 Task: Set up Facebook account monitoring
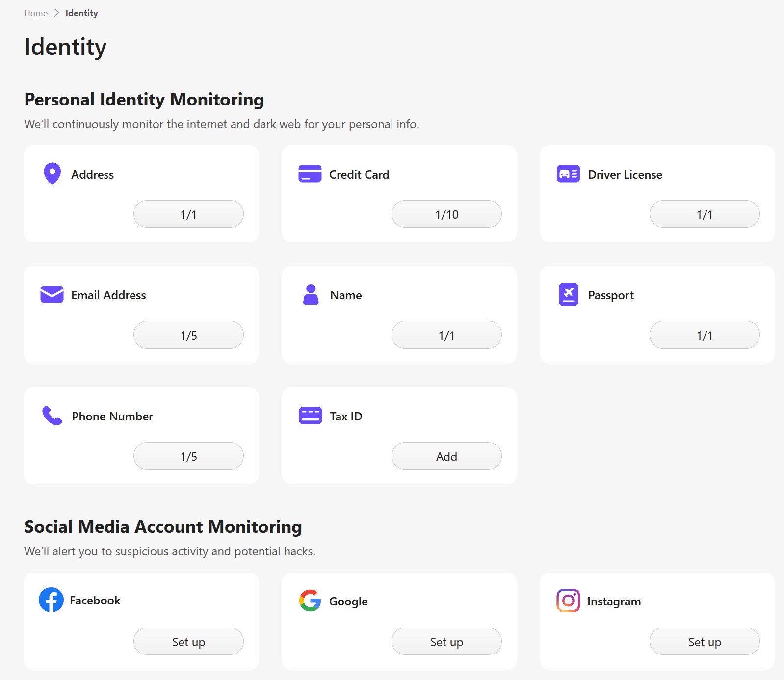pyautogui.click(x=188, y=641)
